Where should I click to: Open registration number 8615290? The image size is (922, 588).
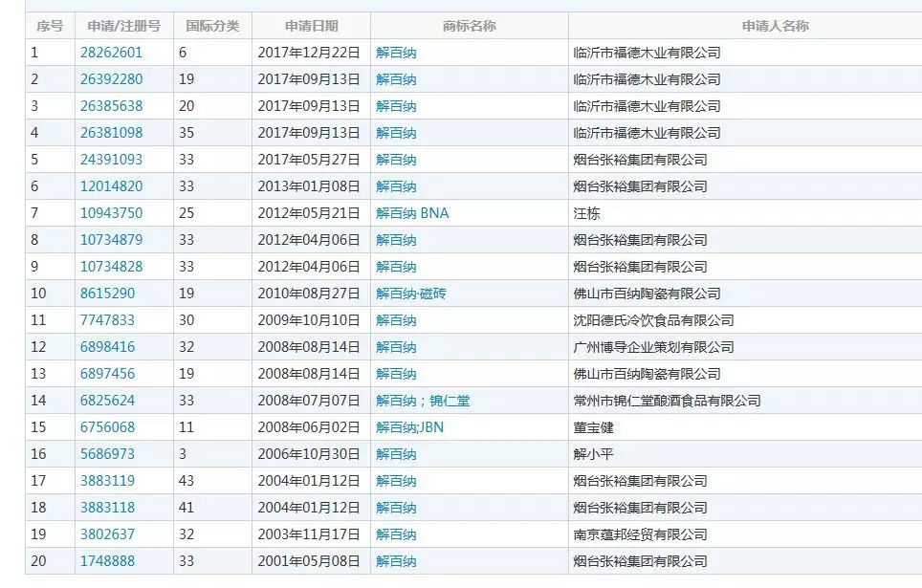click(108, 294)
